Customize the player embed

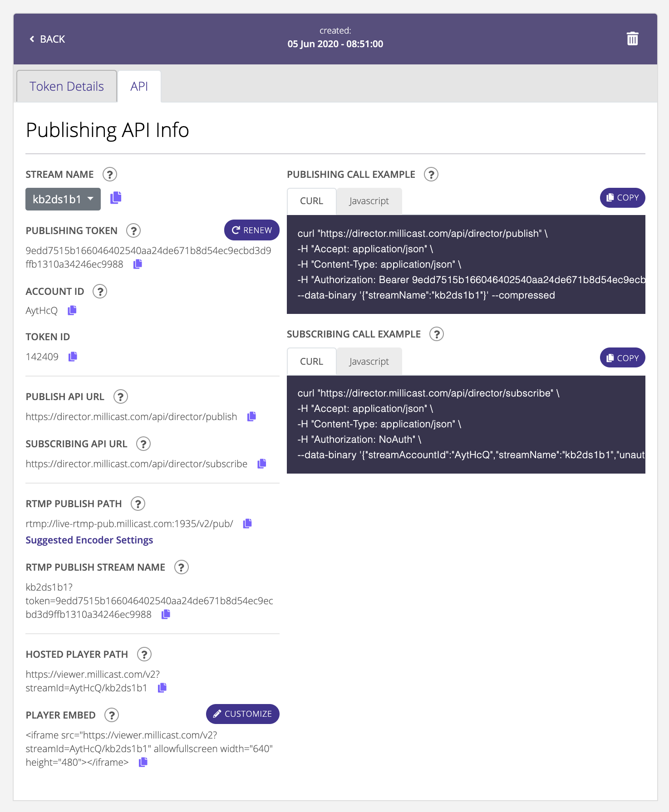(243, 714)
